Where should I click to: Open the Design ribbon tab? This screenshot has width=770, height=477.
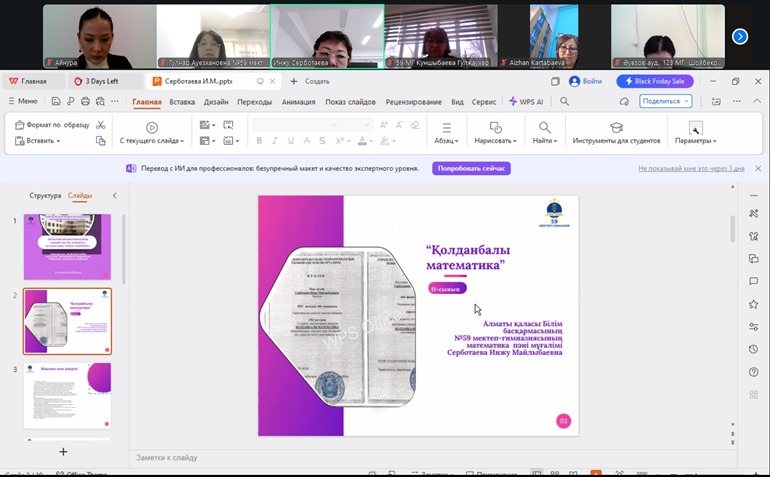click(x=216, y=101)
